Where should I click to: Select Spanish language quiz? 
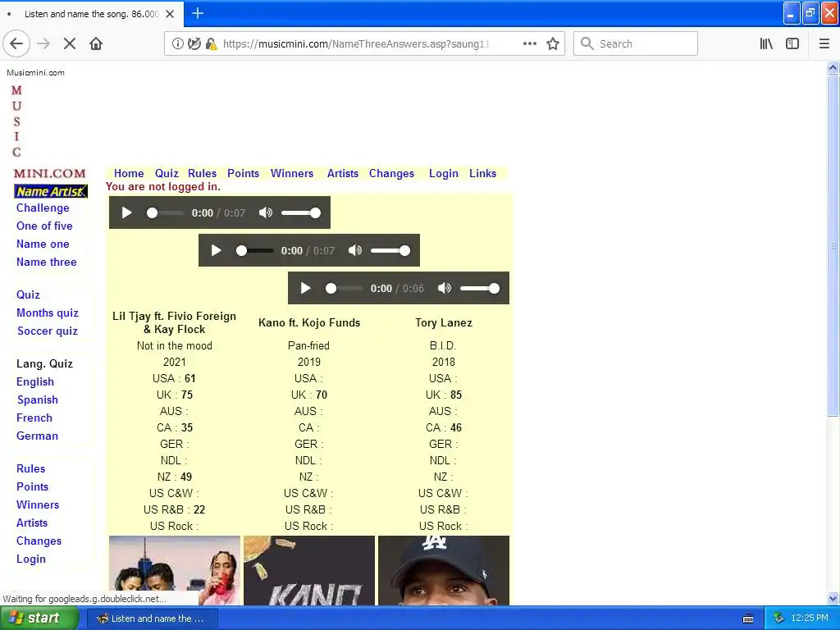tap(38, 400)
